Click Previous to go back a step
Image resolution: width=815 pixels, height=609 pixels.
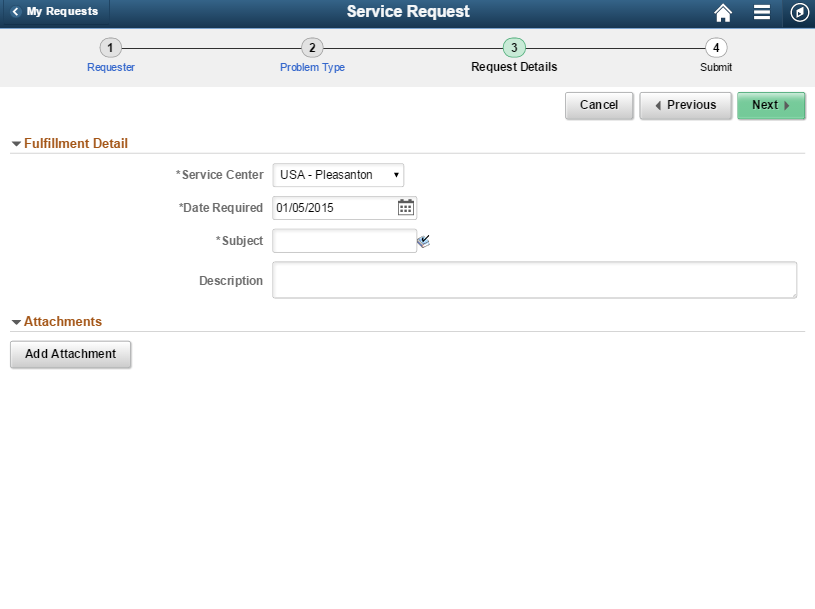[x=685, y=105]
